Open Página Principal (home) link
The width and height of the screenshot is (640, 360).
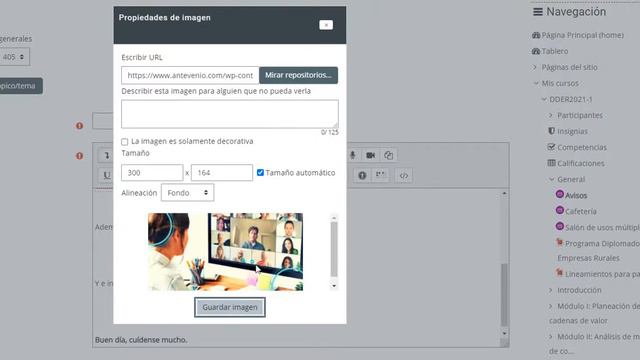tap(582, 35)
